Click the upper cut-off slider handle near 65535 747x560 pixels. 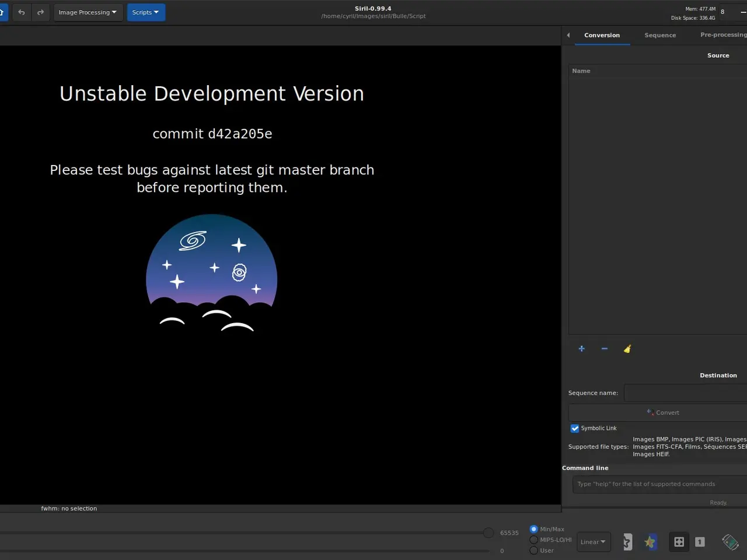click(488, 533)
